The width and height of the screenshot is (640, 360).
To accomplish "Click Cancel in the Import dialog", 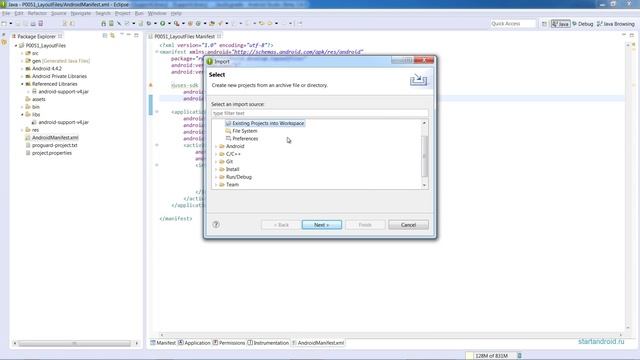I will [408, 225].
